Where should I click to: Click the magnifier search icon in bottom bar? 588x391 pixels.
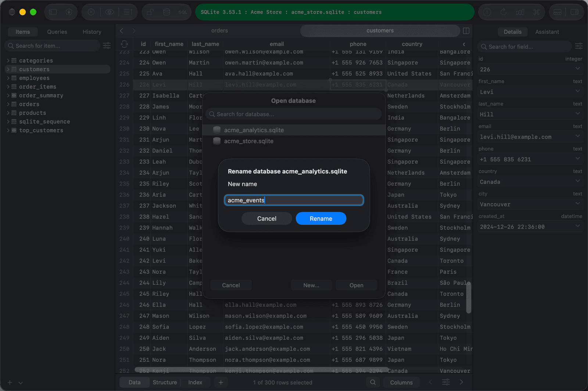(373, 382)
